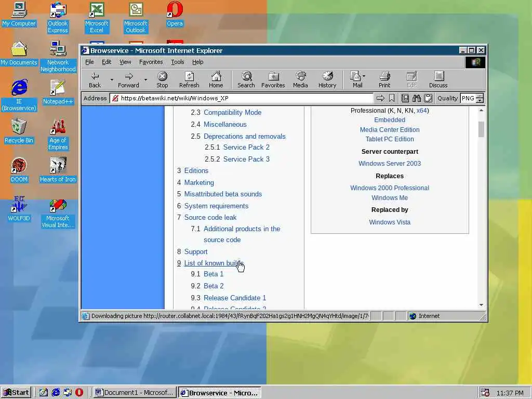Click the Go arrow beside the address bar

pyautogui.click(x=380, y=98)
